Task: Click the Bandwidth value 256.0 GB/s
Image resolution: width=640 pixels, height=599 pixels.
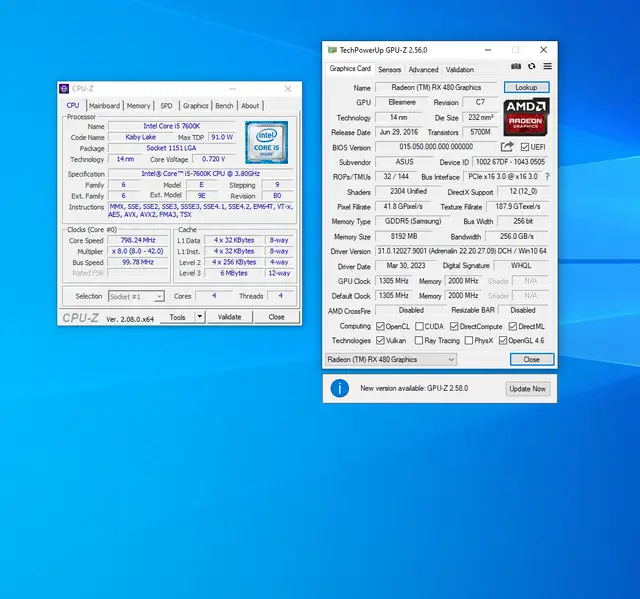Action: [x=517, y=236]
